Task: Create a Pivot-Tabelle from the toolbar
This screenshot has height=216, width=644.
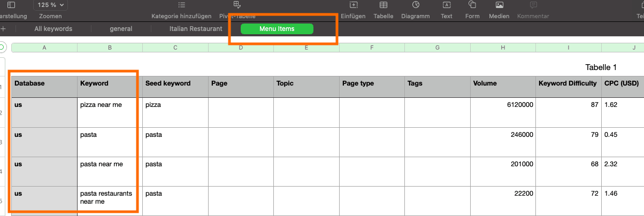Action: [237, 5]
